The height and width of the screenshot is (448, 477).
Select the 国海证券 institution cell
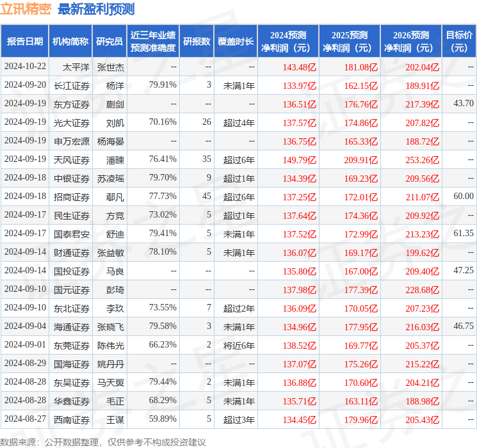tap(72, 364)
